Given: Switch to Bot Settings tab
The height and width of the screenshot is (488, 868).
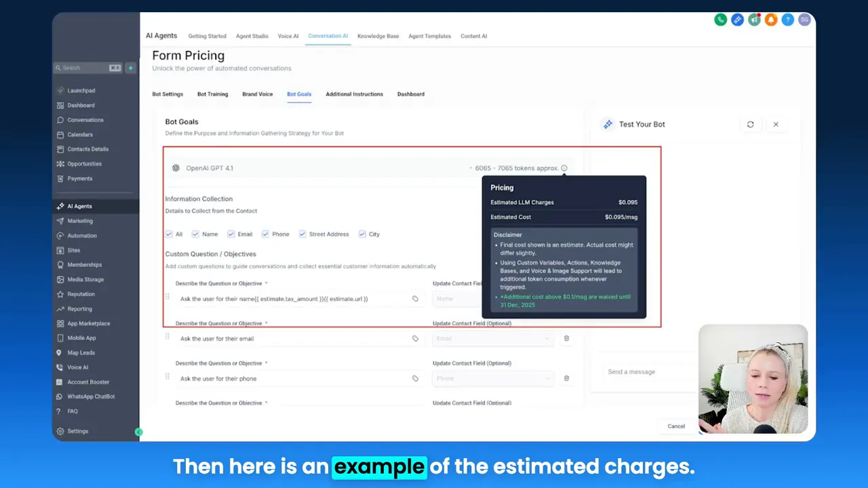Looking at the screenshot, I should click(x=167, y=94).
